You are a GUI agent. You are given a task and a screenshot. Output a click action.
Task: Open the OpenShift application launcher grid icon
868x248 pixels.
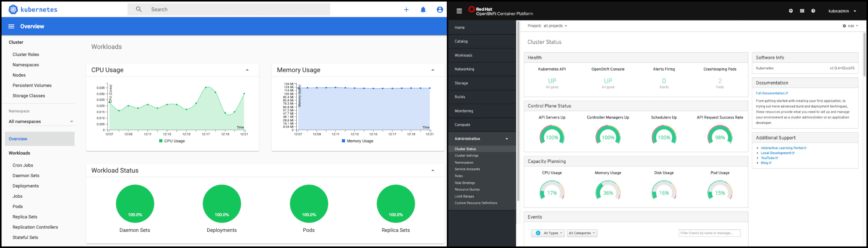(802, 11)
